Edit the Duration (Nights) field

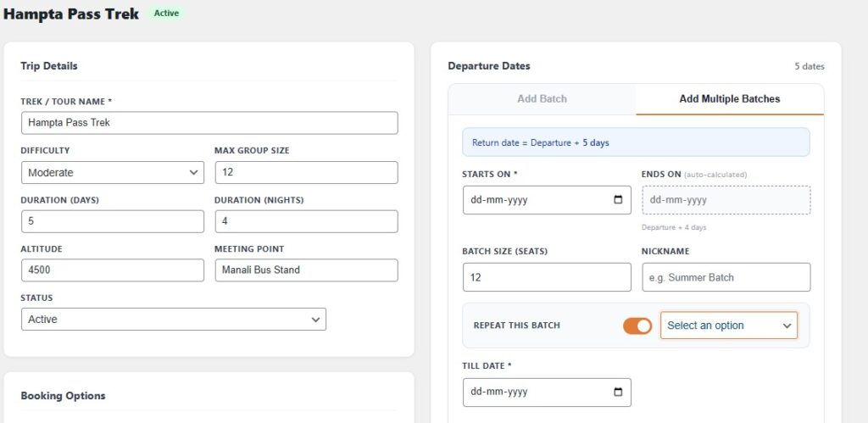click(306, 221)
